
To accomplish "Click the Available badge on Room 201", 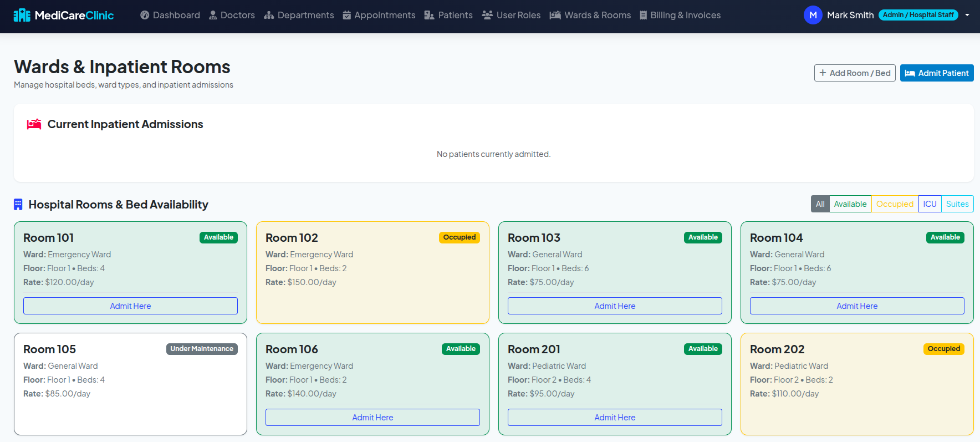I will [703, 349].
